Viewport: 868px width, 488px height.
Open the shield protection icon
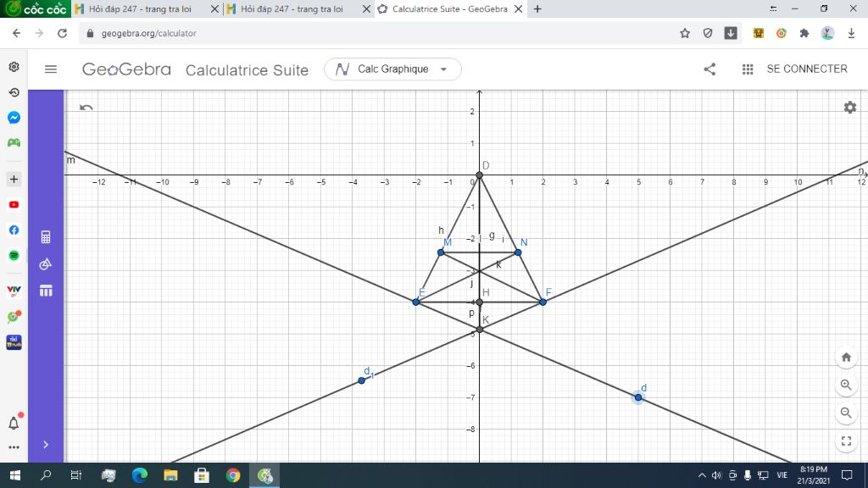pyautogui.click(x=708, y=33)
